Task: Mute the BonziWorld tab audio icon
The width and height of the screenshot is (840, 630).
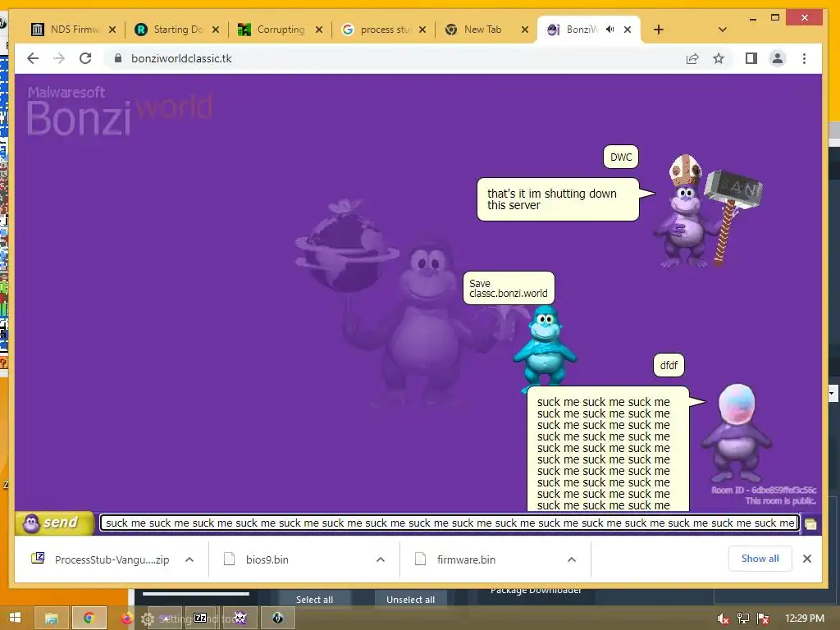Action: pos(609,30)
